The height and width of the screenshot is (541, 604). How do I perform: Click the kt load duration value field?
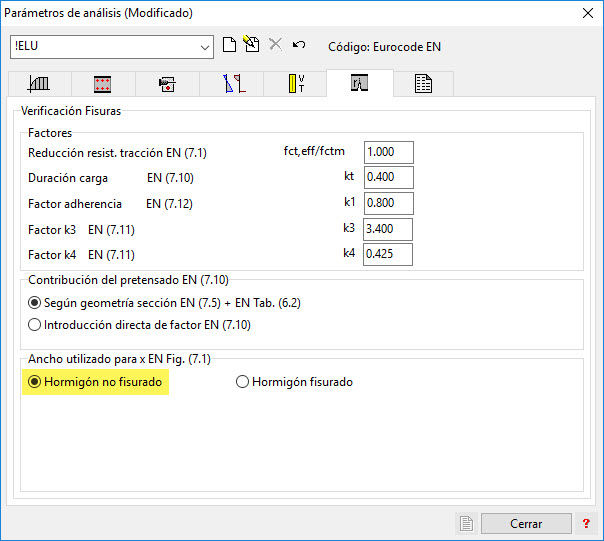point(388,178)
